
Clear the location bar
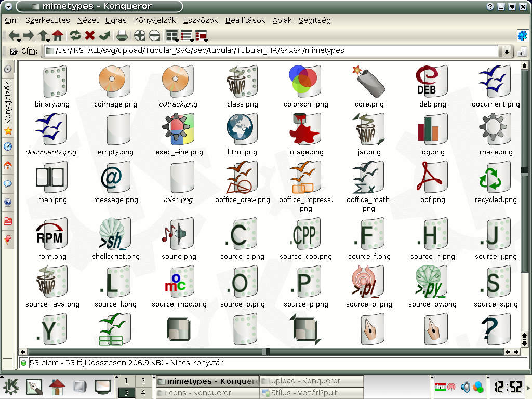(14, 51)
